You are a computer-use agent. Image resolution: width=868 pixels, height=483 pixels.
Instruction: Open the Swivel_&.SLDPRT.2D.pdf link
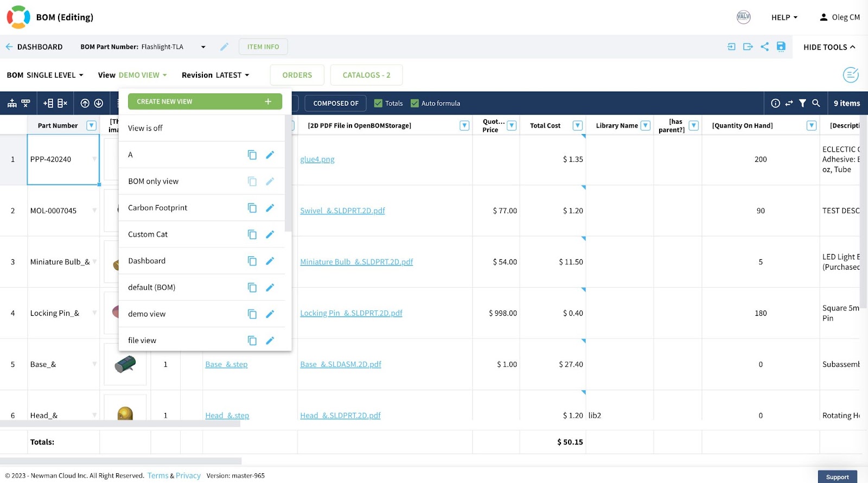[342, 211]
